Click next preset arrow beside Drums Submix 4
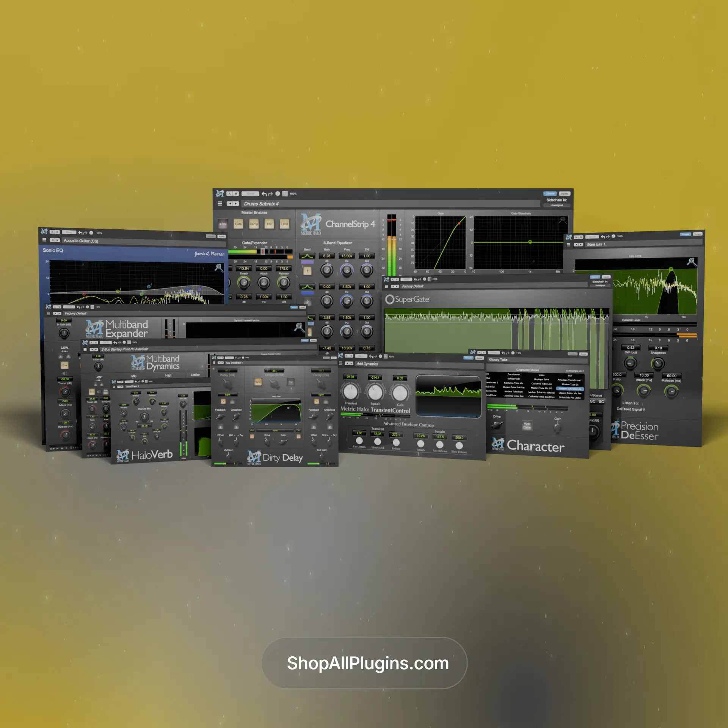Screen dimensions: 728x728 pyautogui.click(x=236, y=204)
